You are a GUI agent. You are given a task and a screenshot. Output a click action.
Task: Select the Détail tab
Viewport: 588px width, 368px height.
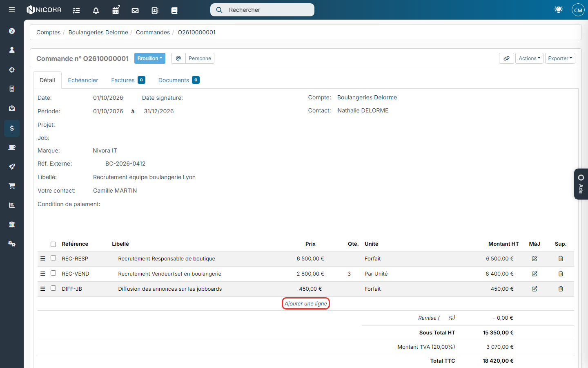tap(47, 80)
